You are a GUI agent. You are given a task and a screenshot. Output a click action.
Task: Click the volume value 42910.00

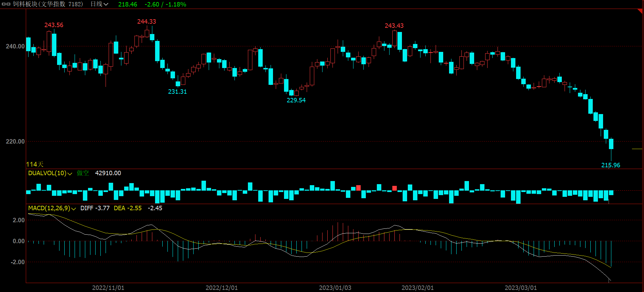[x=108, y=173]
